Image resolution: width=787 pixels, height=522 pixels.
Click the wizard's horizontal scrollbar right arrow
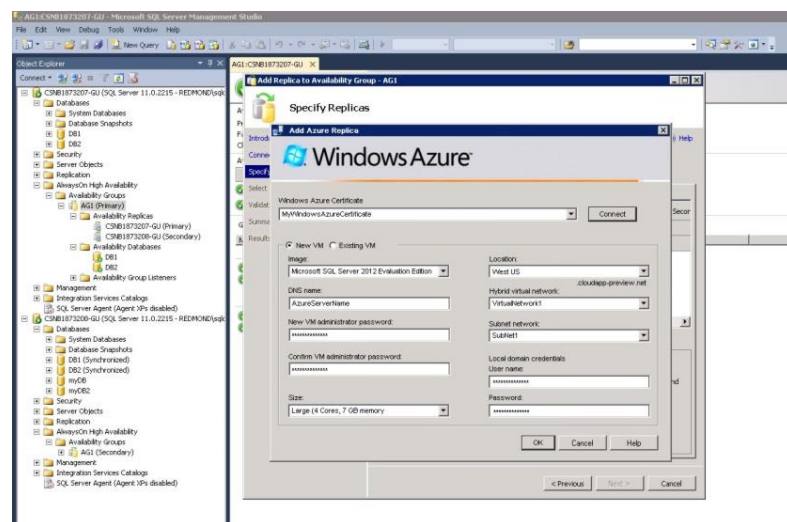[685, 322]
